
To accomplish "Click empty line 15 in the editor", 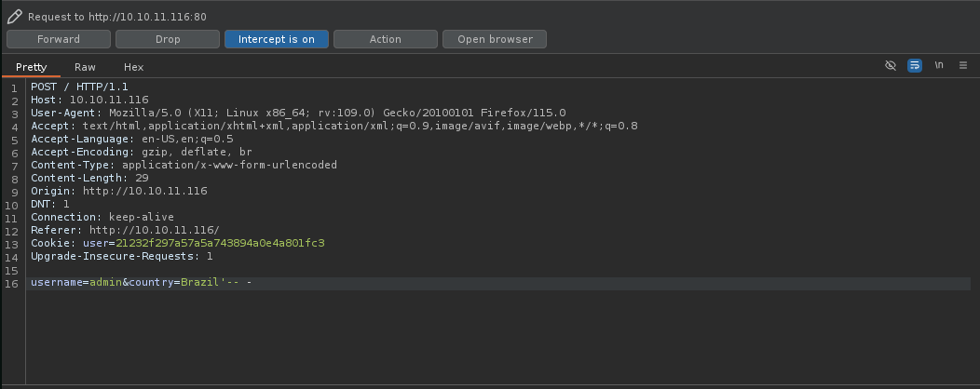I will point(500,270).
